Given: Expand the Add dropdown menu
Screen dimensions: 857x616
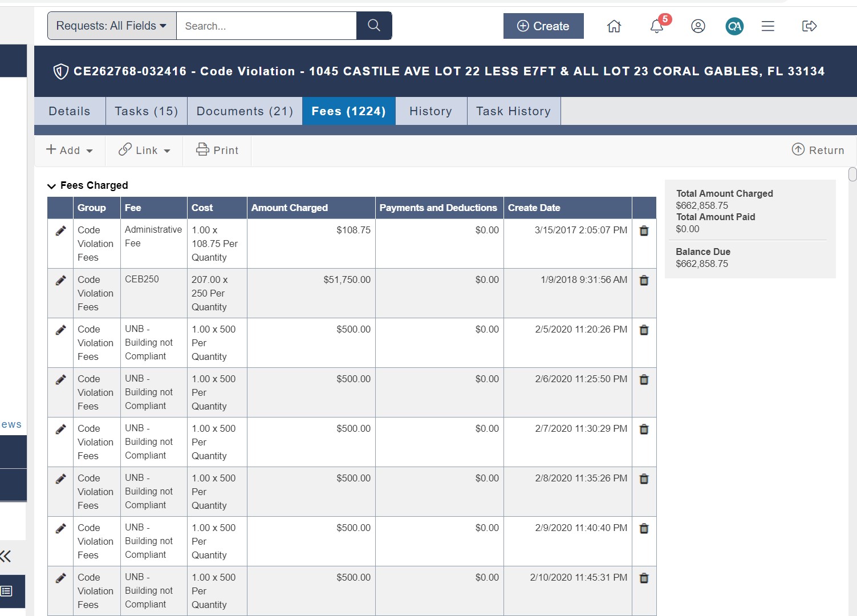Looking at the screenshot, I should point(70,151).
